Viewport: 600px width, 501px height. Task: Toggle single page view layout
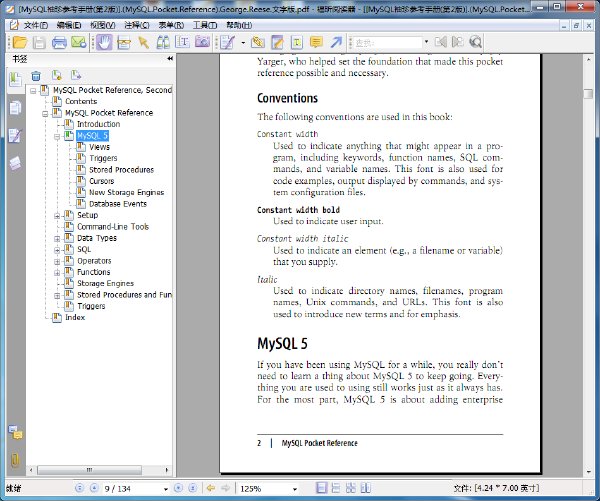[321, 488]
